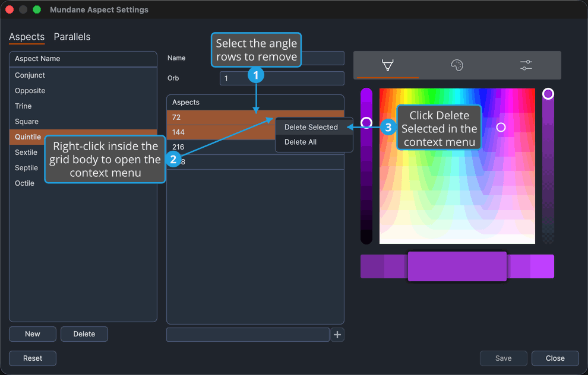The height and width of the screenshot is (375, 588).
Task: Click the Aspect Name column header
Action: pyautogui.click(x=83, y=59)
